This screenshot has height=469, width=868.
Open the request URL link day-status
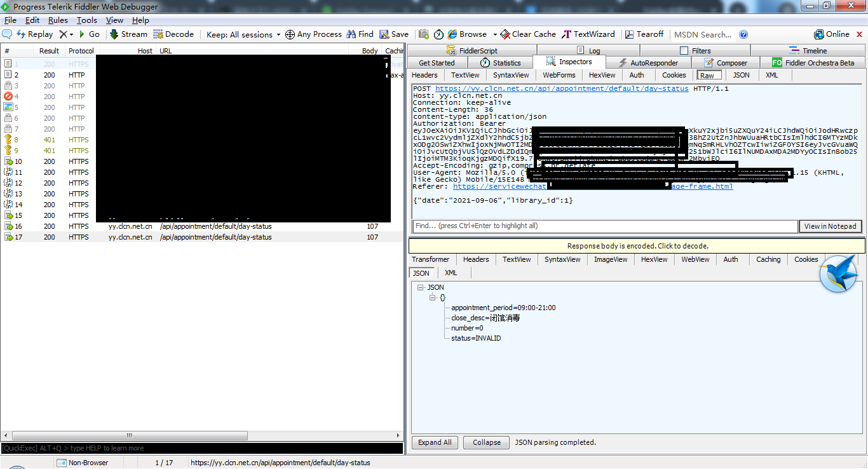[562, 88]
